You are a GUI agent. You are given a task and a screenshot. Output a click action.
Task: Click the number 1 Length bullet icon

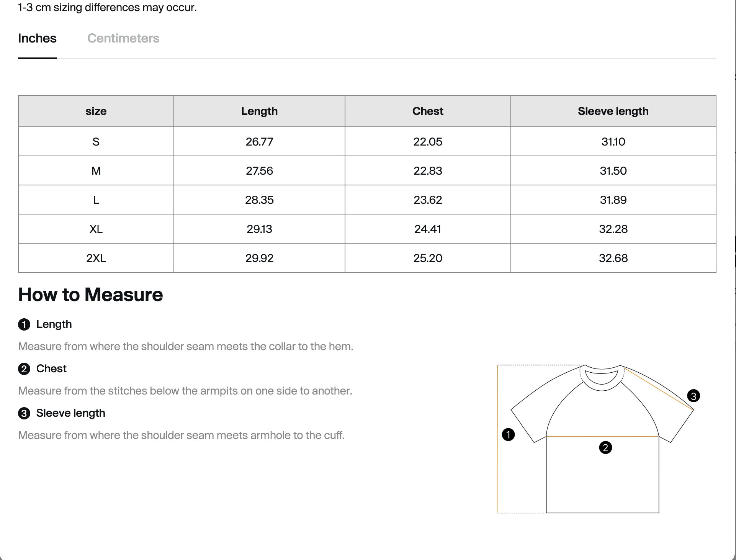(24, 324)
